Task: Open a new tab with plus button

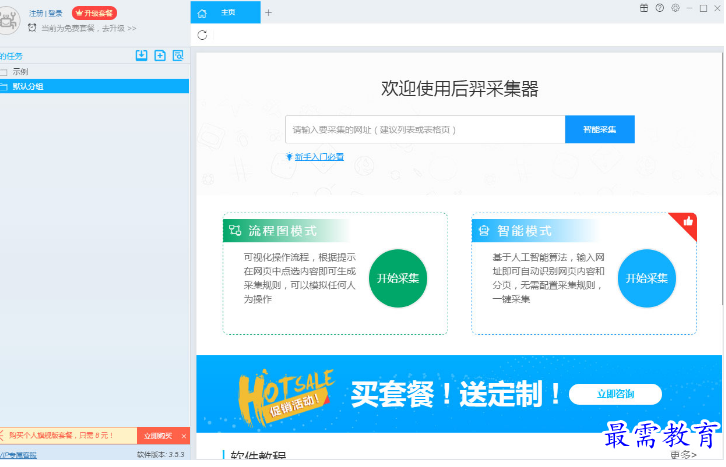Action: click(269, 12)
